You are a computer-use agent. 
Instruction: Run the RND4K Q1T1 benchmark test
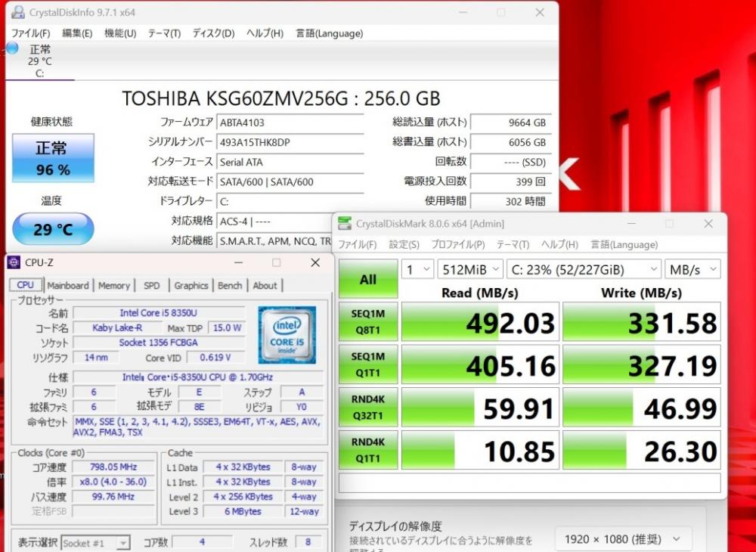click(368, 450)
